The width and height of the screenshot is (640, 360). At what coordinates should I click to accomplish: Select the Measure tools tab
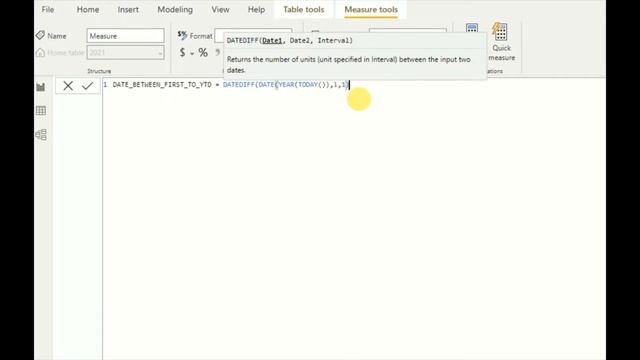pyautogui.click(x=371, y=9)
